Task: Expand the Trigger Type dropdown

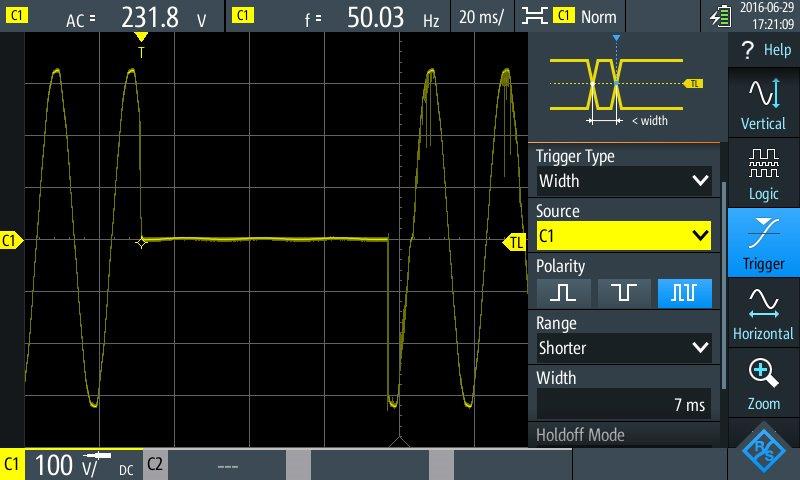Action: coord(624,181)
